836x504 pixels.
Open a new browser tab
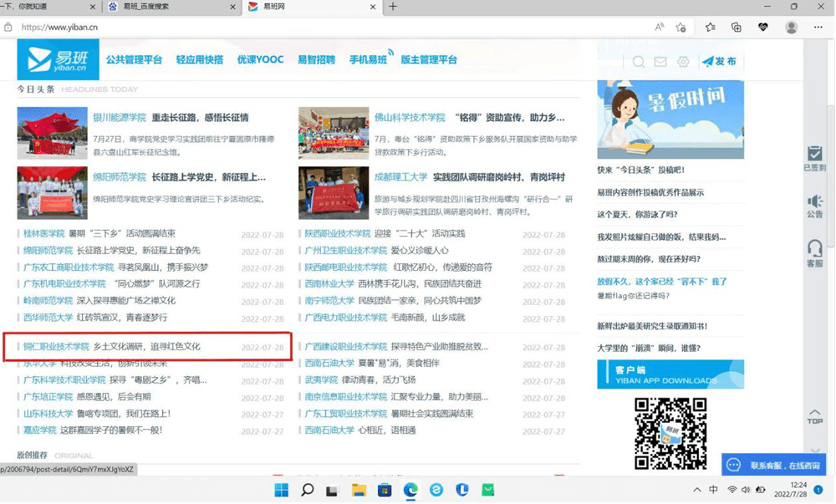pyautogui.click(x=393, y=7)
